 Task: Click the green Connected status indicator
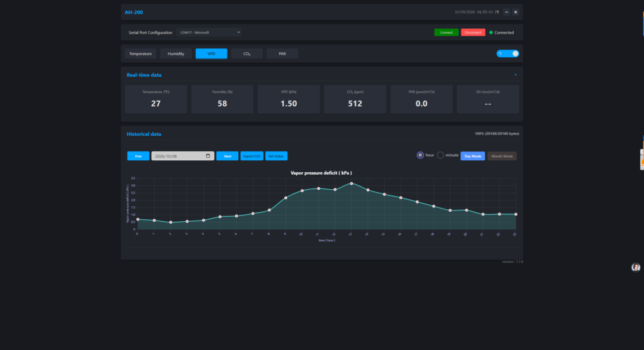[491, 33]
